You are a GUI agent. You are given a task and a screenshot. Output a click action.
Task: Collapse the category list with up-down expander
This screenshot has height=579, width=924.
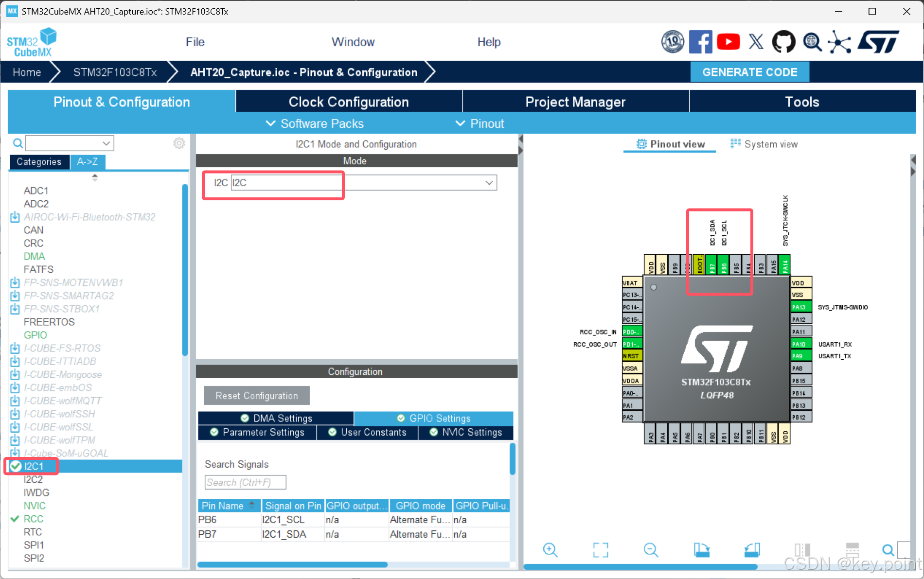95,177
